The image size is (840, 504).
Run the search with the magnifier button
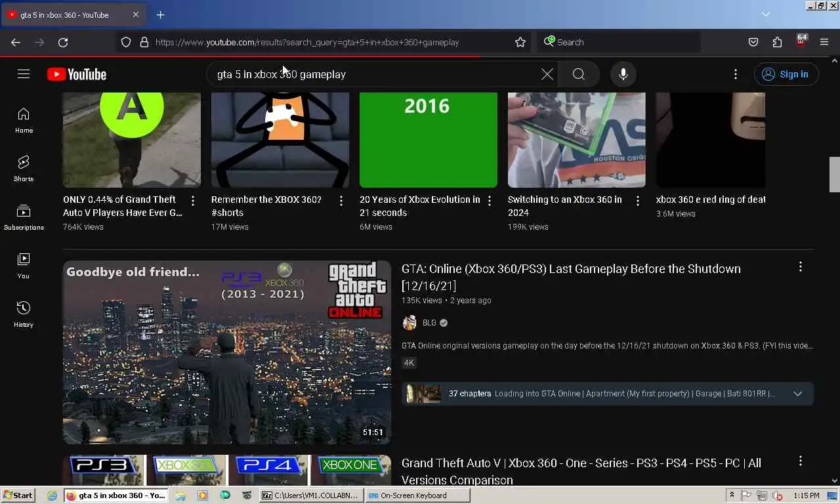(578, 74)
